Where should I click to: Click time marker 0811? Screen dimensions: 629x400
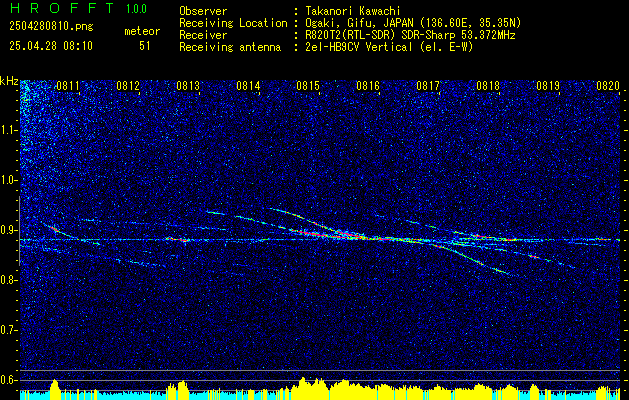point(68,85)
